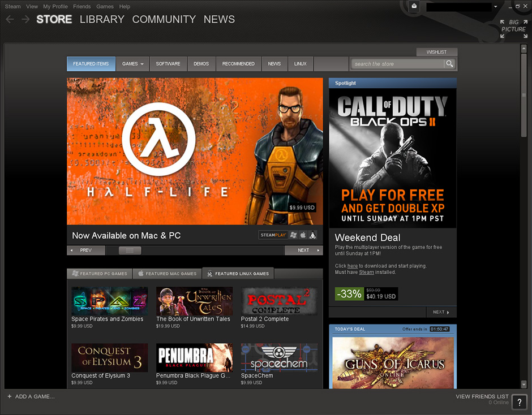
Task: Expand the account name dropdown arrow
Action: (495, 6)
